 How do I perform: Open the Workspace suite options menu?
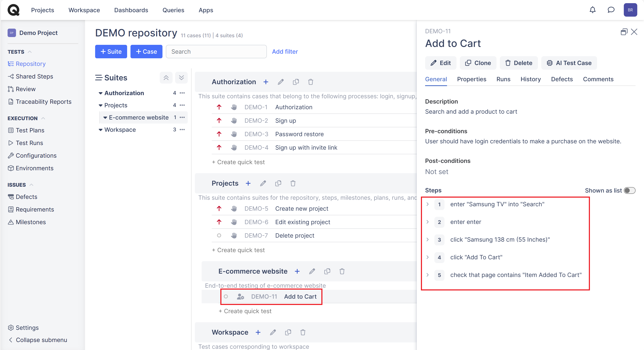pos(182,129)
